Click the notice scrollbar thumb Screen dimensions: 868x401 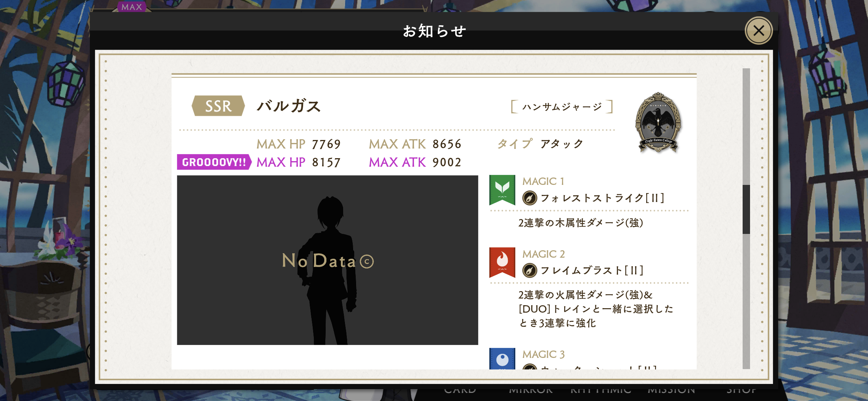[746, 209]
